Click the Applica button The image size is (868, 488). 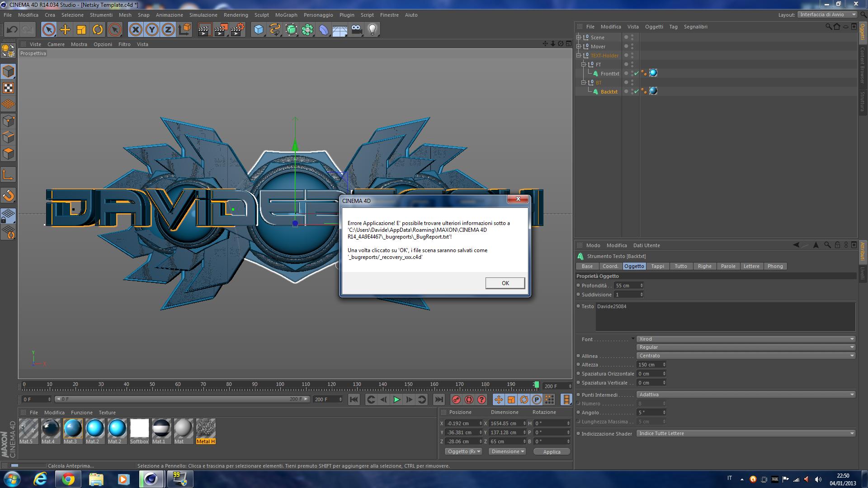[x=552, y=451]
